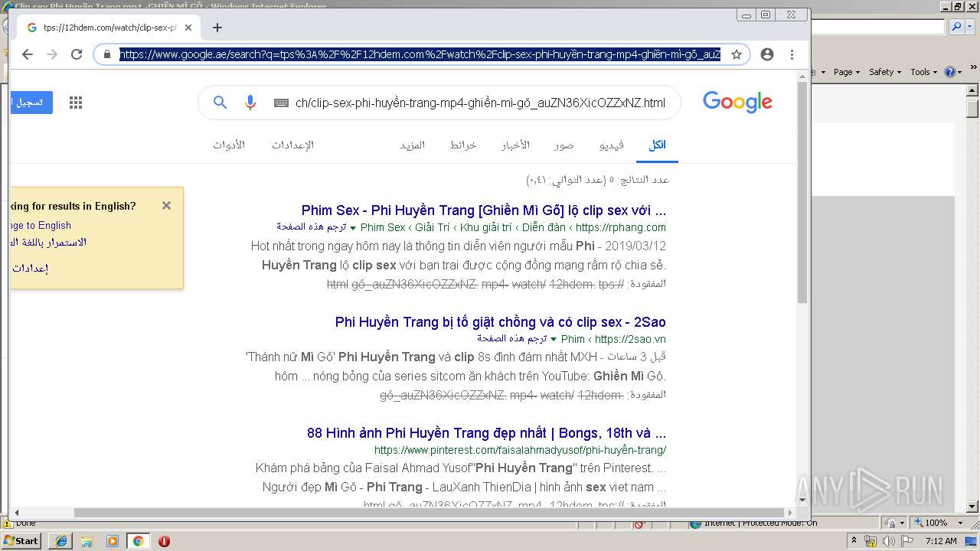The image size is (980, 551).
Task: Expand 2sao.vn result options arrow
Action: point(554,340)
